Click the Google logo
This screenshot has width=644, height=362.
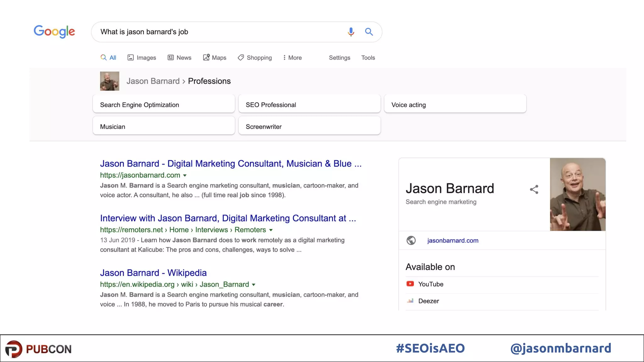click(54, 31)
